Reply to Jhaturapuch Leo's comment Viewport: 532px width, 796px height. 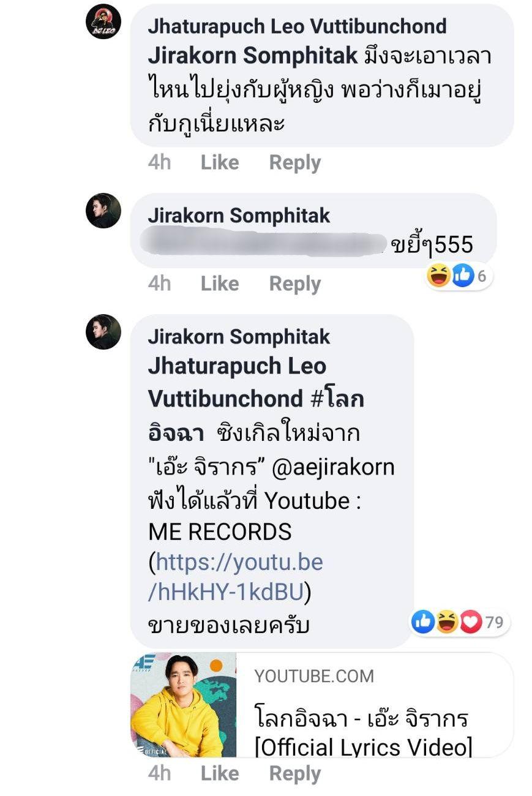click(295, 163)
